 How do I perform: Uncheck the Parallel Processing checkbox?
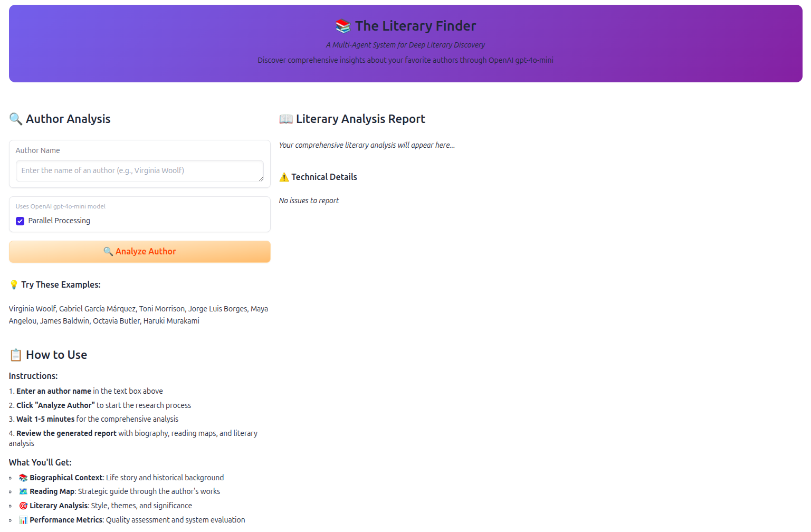click(20, 221)
